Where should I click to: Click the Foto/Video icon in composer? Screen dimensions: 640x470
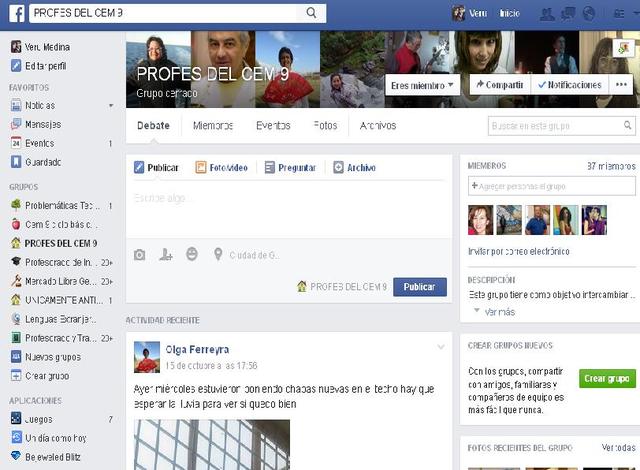201,167
